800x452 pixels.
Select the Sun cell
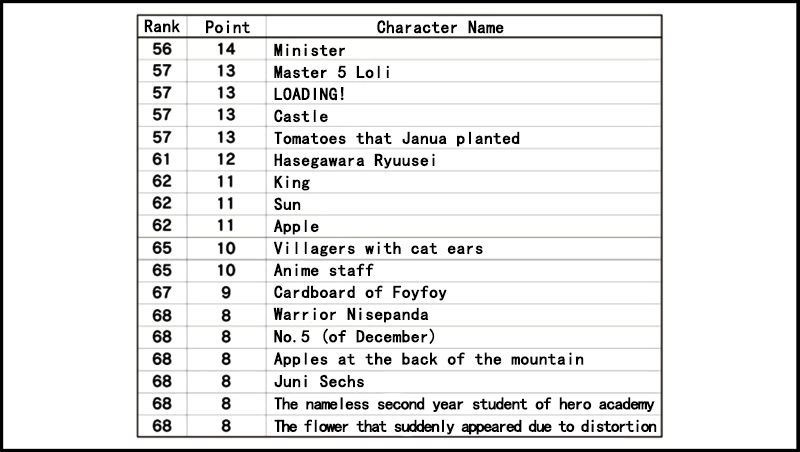(x=287, y=204)
